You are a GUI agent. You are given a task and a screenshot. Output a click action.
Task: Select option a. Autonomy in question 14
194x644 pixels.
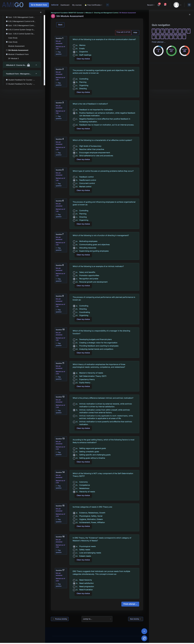click(x=74, y=482)
